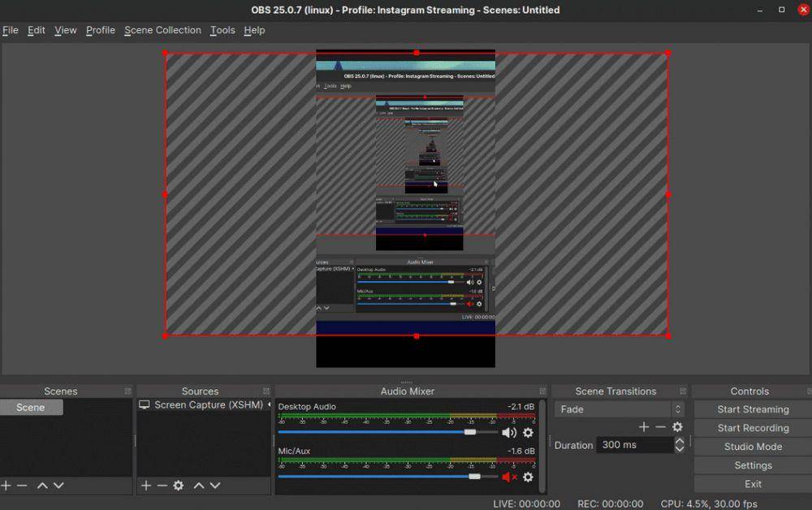Click the Exit button
The image size is (812, 510).
click(753, 483)
